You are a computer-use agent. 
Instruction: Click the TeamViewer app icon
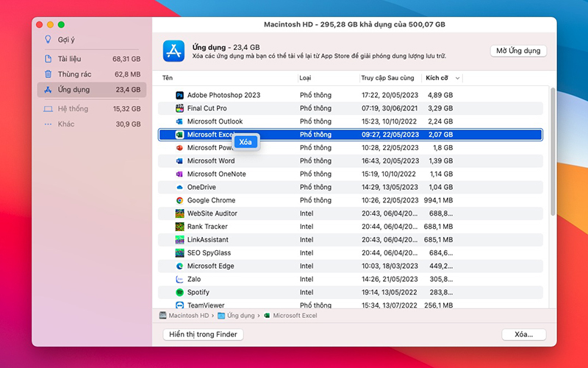(179, 305)
